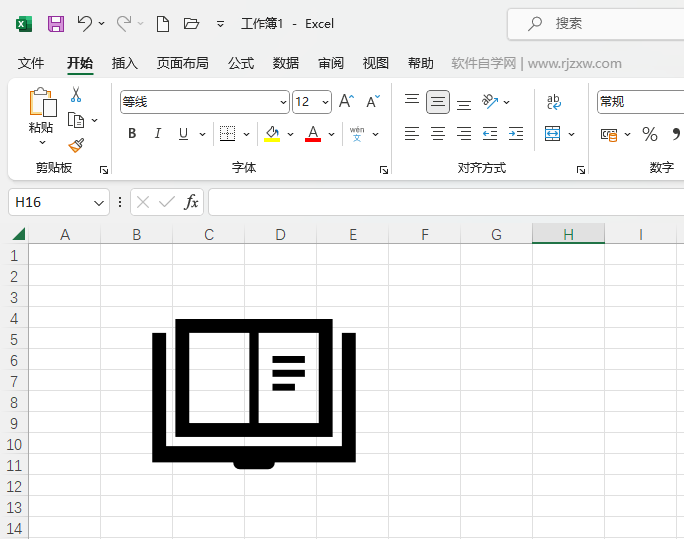The height and width of the screenshot is (539, 684).
Task: Open file using the folder icon
Action: pos(191,24)
